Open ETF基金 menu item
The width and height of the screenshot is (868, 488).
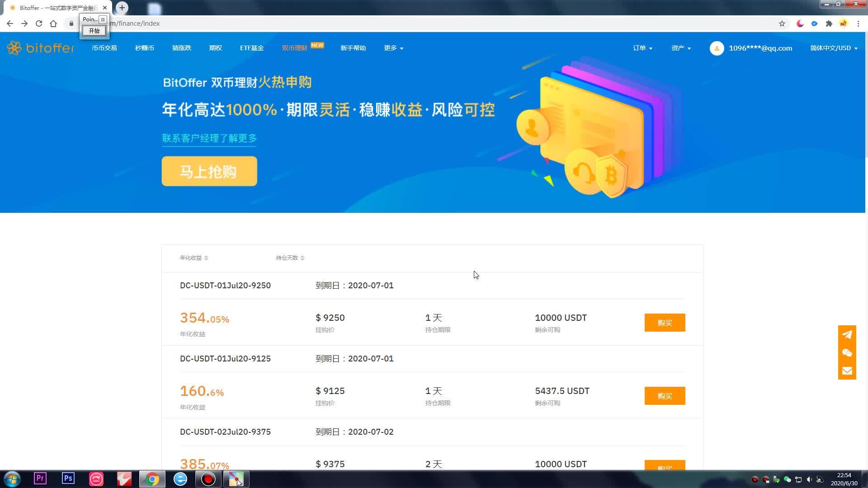252,48
